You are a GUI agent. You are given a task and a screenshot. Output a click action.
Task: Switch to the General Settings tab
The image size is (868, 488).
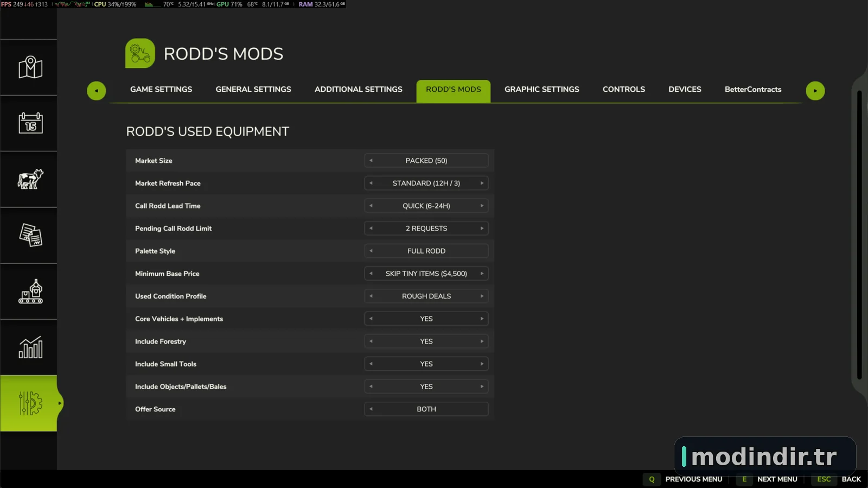pyautogui.click(x=253, y=90)
